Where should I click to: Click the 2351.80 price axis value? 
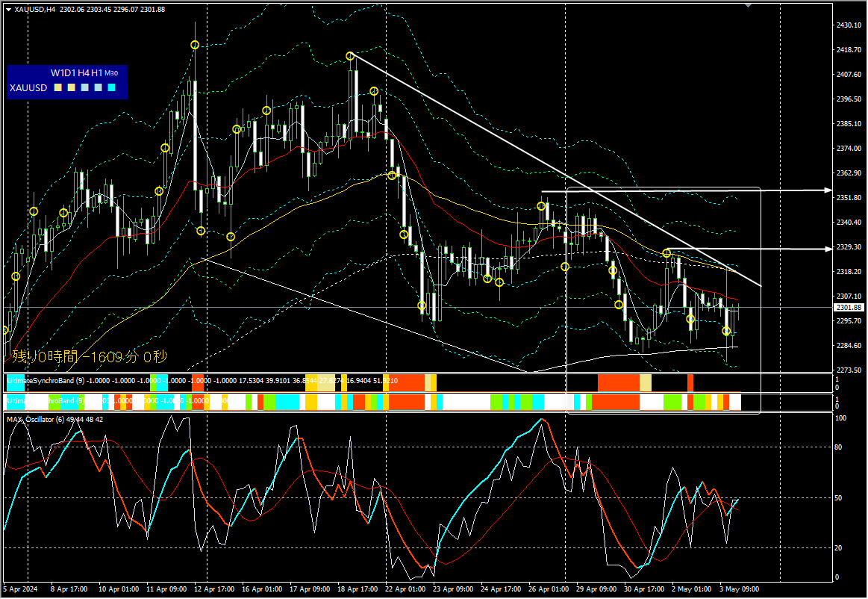[x=849, y=198]
